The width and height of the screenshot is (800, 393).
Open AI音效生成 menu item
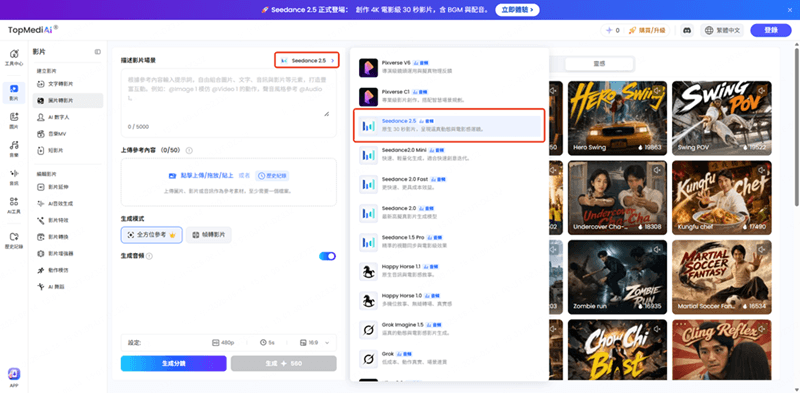(x=68, y=204)
